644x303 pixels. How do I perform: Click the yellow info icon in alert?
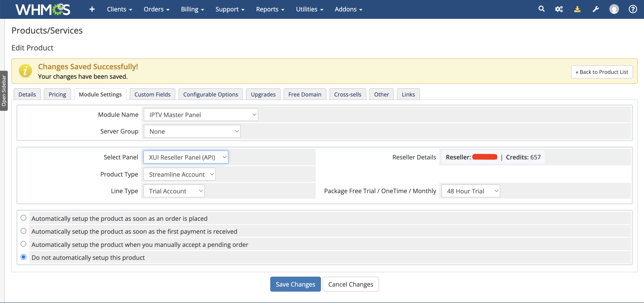[x=25, y=71]
